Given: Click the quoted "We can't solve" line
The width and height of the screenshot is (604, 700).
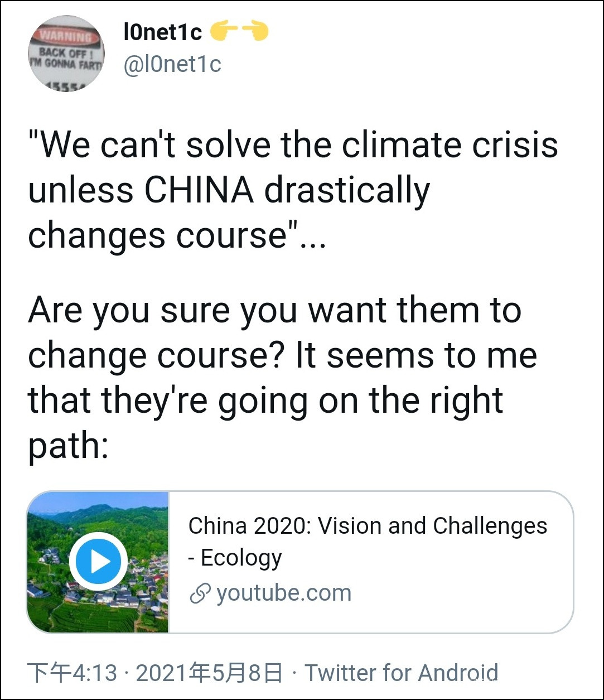Looking at the screenshot, I should 292,145.
